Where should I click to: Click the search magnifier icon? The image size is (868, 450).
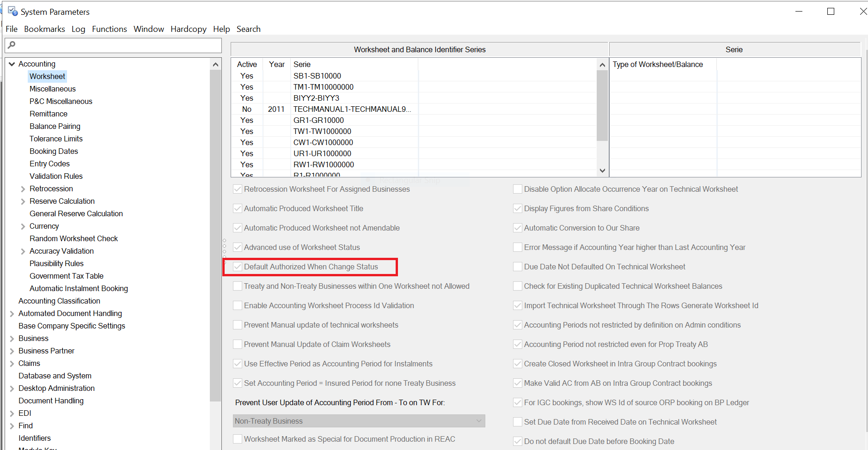(x=12, y=45)
